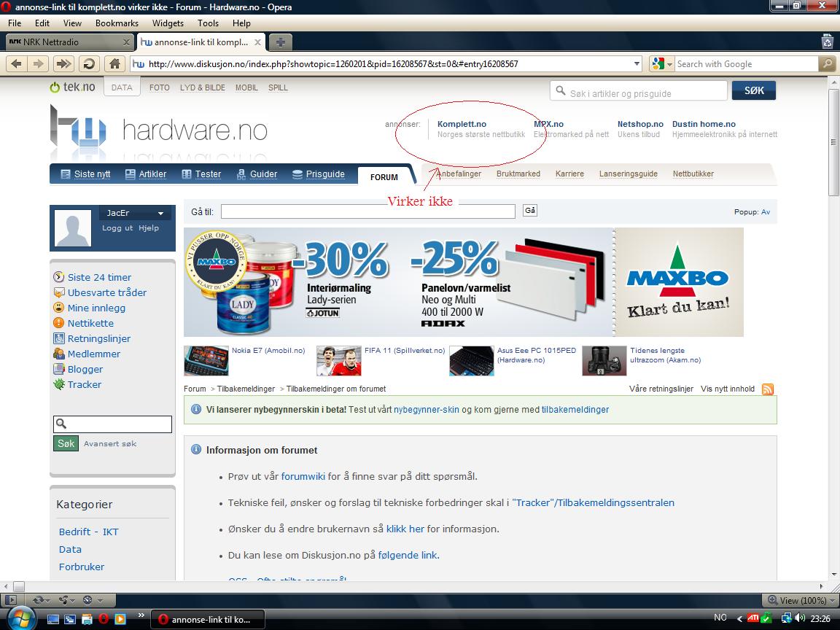Click the horizontal page scrollbar thumb

coord(19,586)
